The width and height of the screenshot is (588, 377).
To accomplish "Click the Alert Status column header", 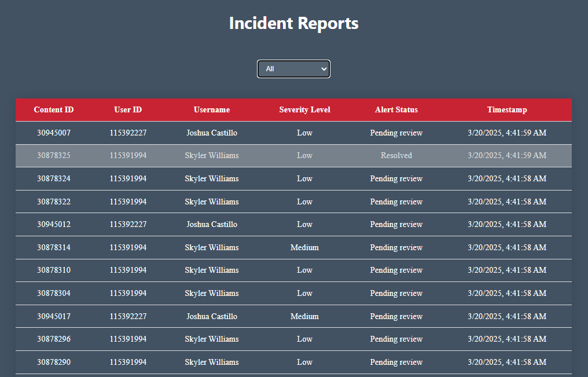I will tap(396, 109).
